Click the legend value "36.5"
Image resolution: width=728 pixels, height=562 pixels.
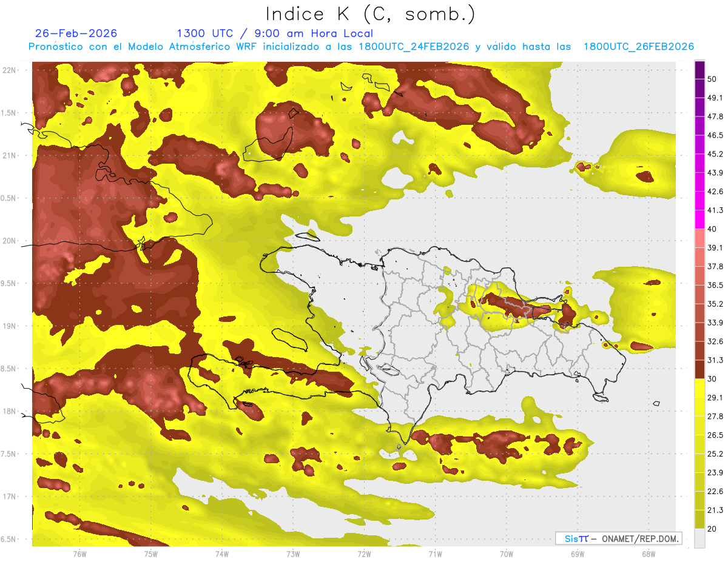[715, 285]
